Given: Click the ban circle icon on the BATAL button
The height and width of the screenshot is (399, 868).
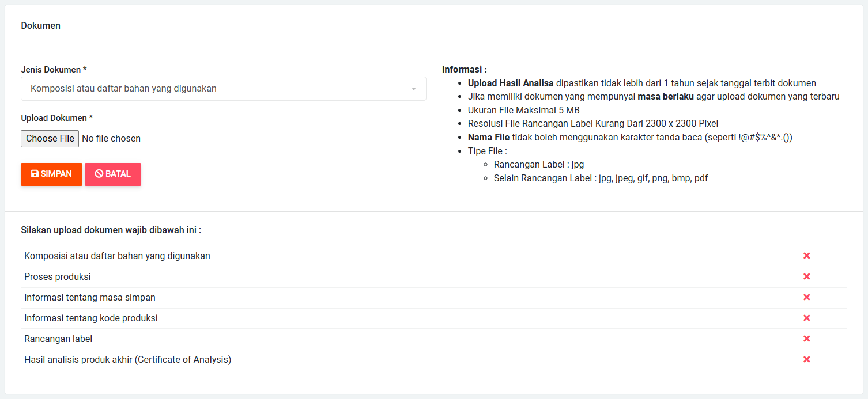Looking at the screenshot, I should point(99,174).
